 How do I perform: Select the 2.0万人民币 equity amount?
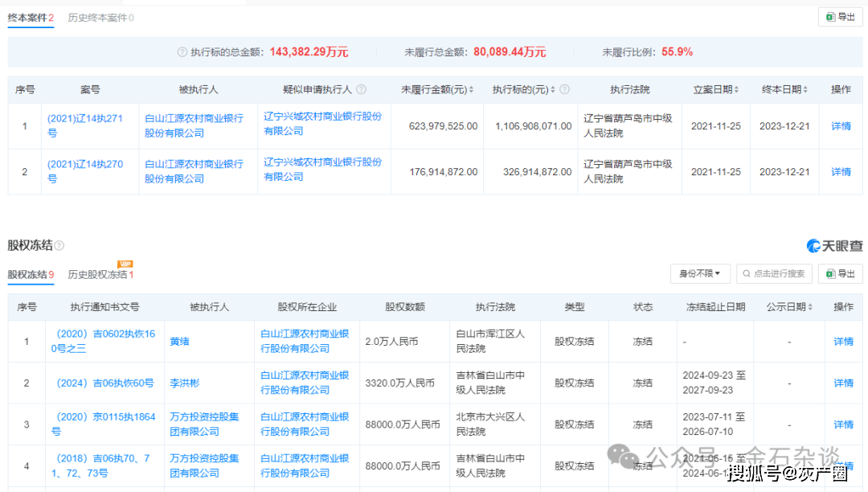click(391, 342)
